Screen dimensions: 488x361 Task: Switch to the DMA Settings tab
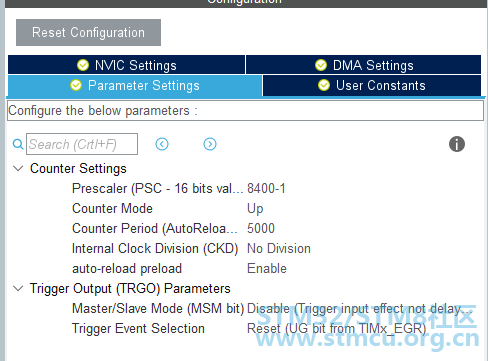tap(363, 65)
